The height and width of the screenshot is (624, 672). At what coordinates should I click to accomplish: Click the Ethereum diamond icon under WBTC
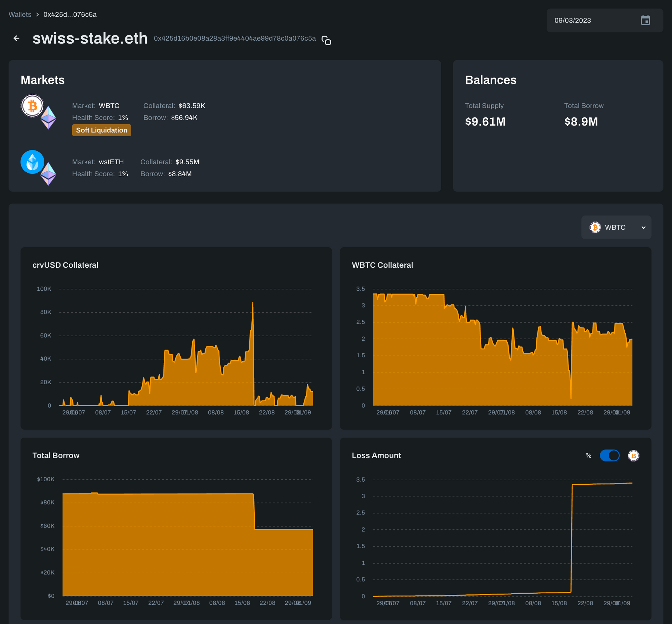point(48,118)
